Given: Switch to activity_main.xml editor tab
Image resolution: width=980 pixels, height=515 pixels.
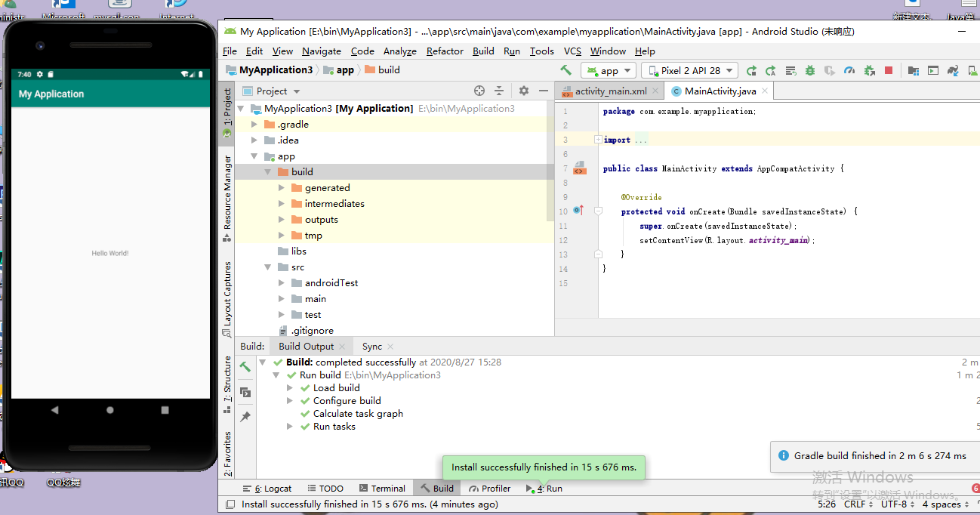Looking at the screenshot, I should coord(611,91).
